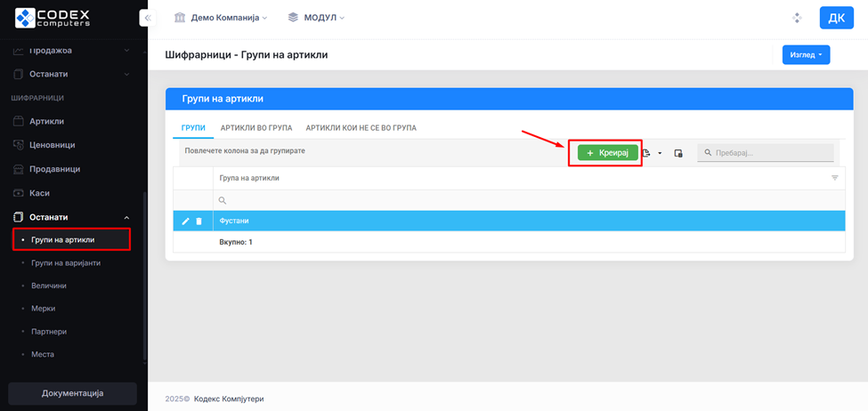The image size is (868, 411).
Task: Expand the МОДУЛ module dropdown
Action: click(x=316, y=18)
